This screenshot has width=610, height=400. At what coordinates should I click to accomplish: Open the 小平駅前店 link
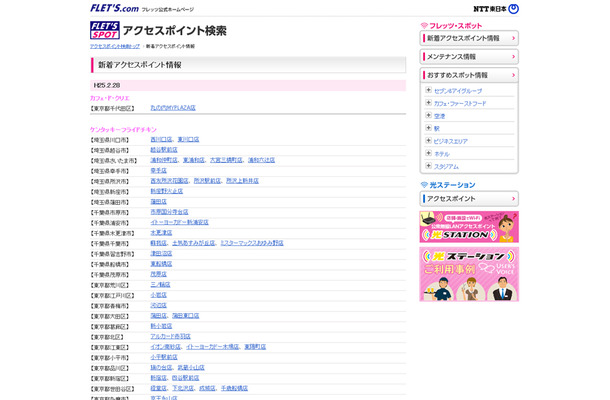tap(164, 357)
